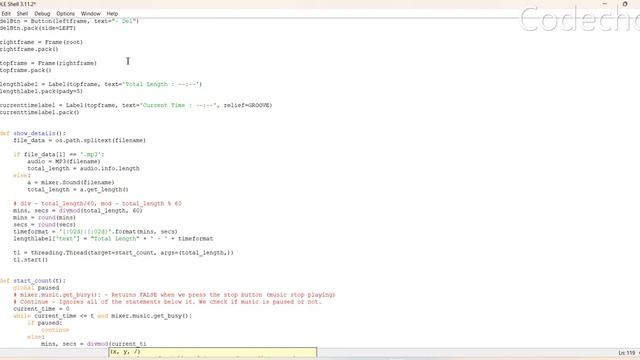
Task: Minimize the IDLE Shell window
Action: click(x=605, y=4)
